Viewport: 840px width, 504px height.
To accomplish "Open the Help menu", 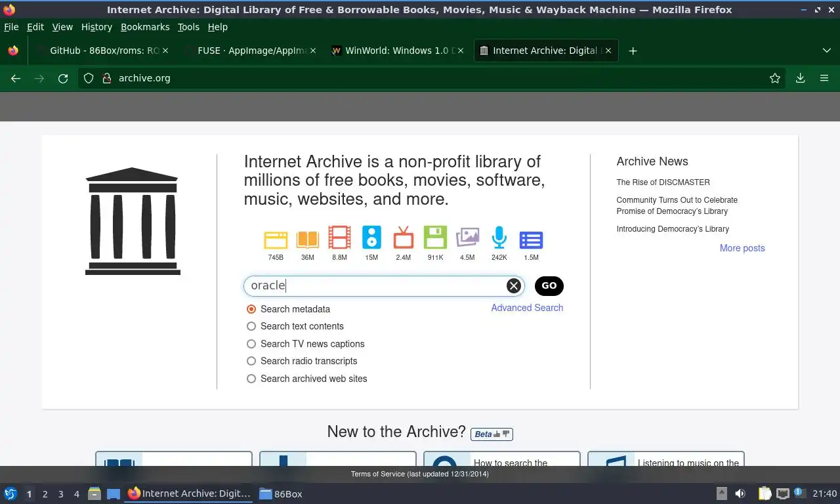I will (218, 27).
